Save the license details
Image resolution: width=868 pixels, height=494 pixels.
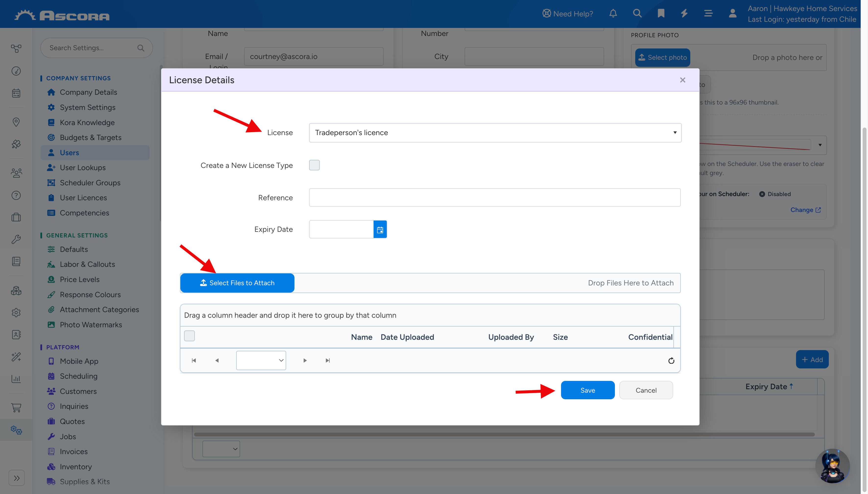coord(587,390)
